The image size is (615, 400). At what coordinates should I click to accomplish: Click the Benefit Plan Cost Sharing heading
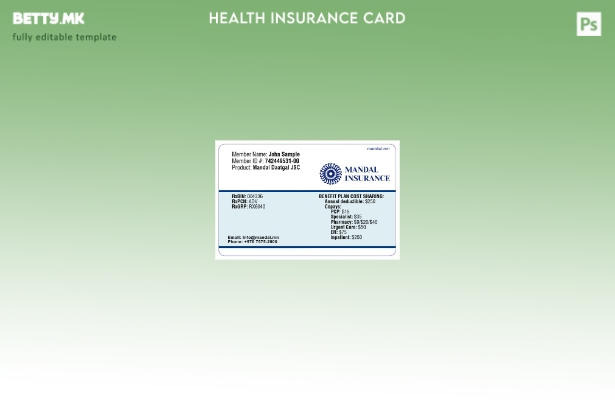[350, 196]
